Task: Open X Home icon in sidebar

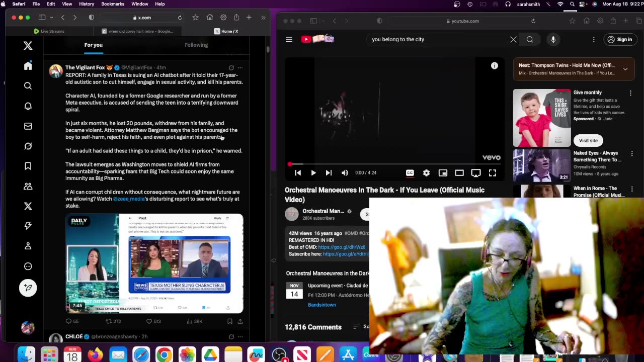Action: (28, 66)
